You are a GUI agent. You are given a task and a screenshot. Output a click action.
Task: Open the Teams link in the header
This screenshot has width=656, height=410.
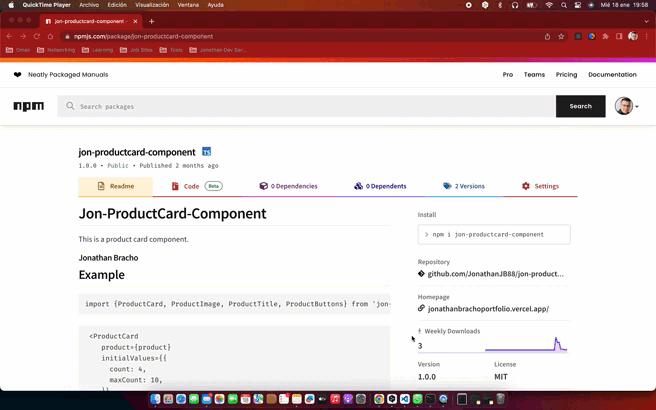point(534,74)
